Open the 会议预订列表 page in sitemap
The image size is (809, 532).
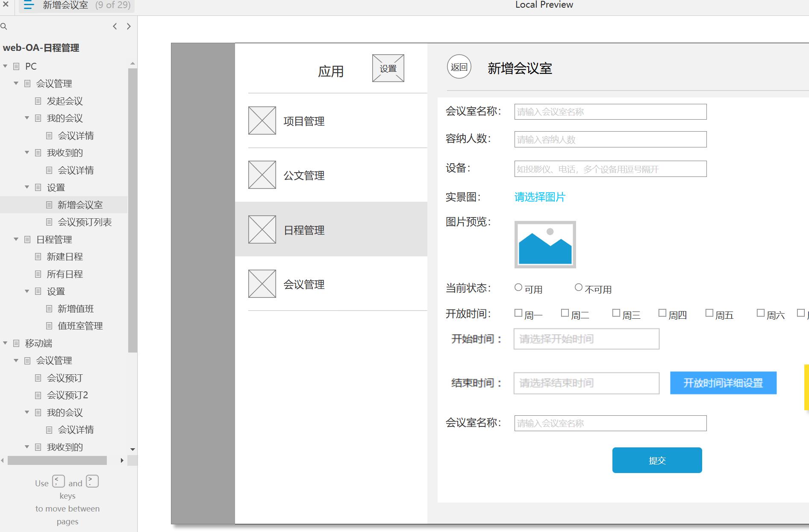point(85,222)
